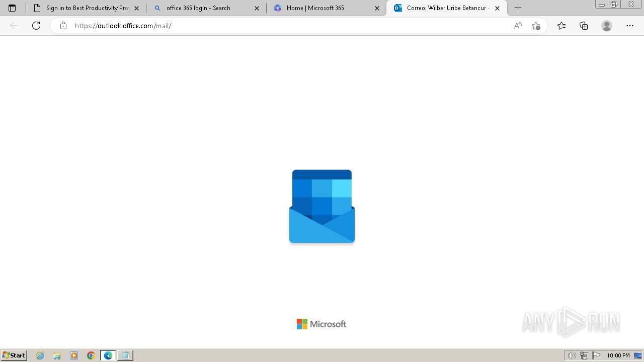Screen dimensions: 644x362
Task: Open the notepad taskbar window
Action: pos(125,355)
